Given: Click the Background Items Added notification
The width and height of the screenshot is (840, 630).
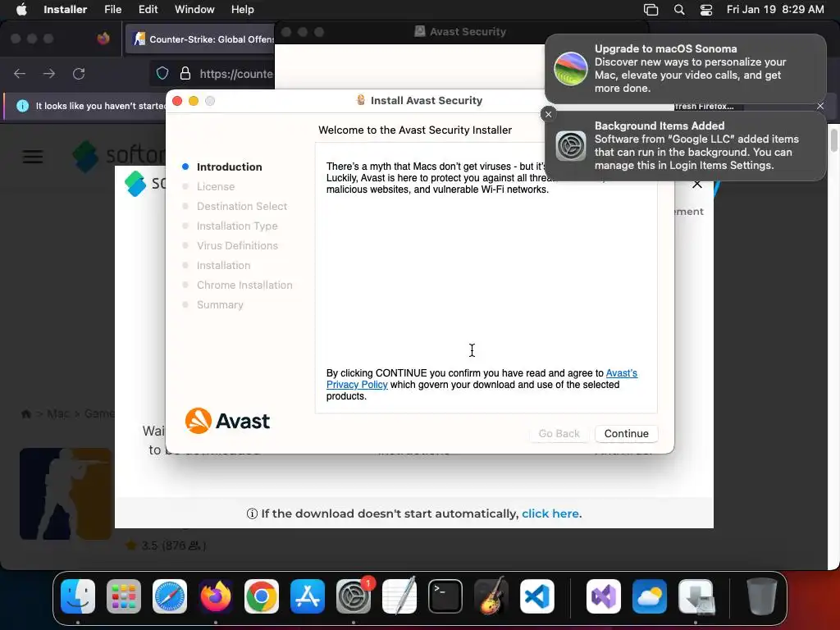Looking at the screenshot, I should [685, 146].
